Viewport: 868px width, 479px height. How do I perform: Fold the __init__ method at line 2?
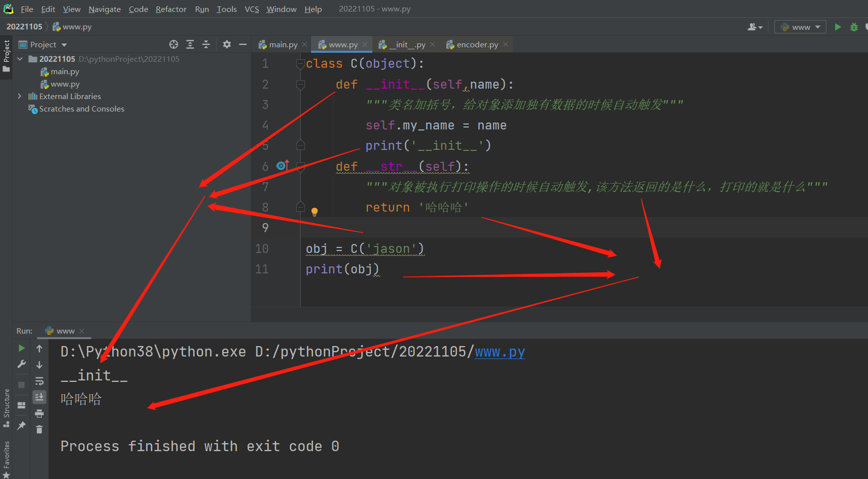(300, 84)
